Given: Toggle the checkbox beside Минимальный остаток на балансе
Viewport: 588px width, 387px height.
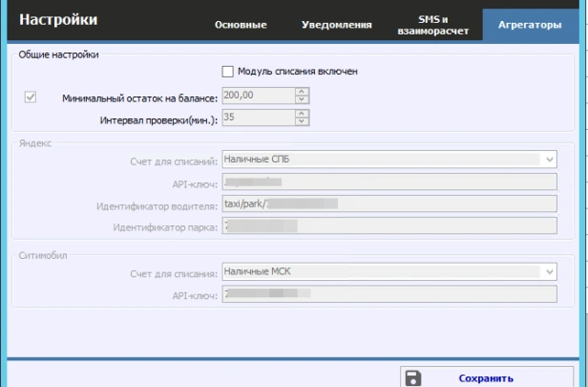Looking at the screenshot, I should pos(30,97).
